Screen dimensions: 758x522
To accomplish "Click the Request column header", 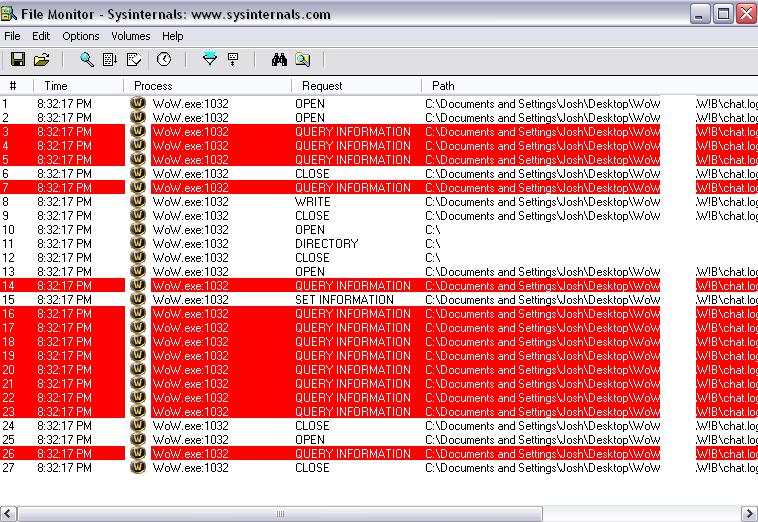I will click(357, 86).
